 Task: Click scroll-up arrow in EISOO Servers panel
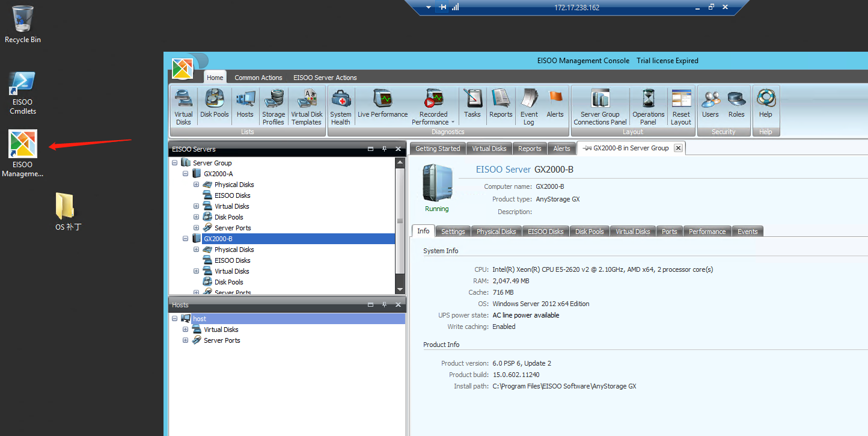(x=400, y=162)
